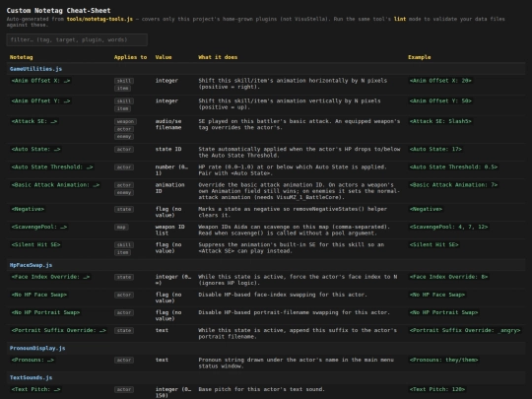The height and width of the screenshot is (399, 532).
Task: Click the <Text Pitch: …> notetag
Action: [35, 389]
